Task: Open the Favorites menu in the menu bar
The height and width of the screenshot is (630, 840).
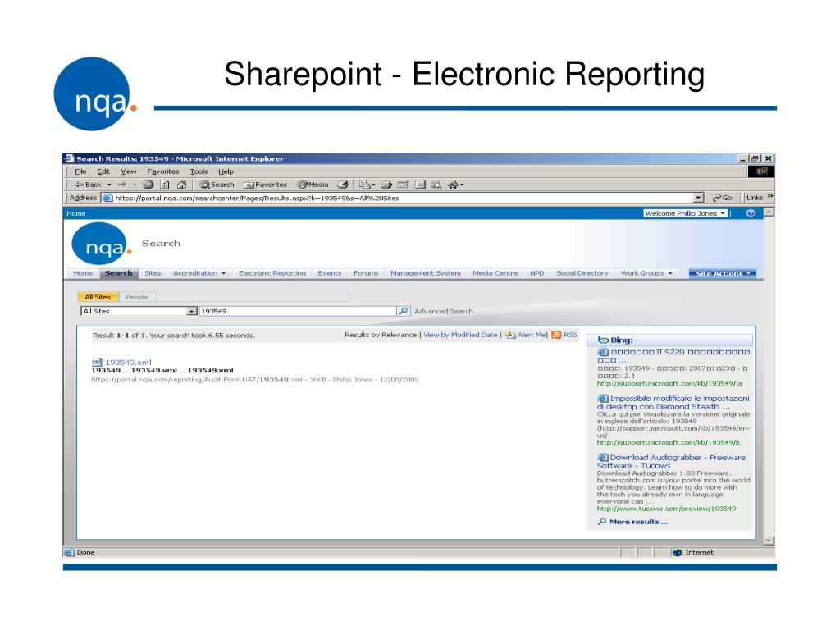Action: point(163,171)
